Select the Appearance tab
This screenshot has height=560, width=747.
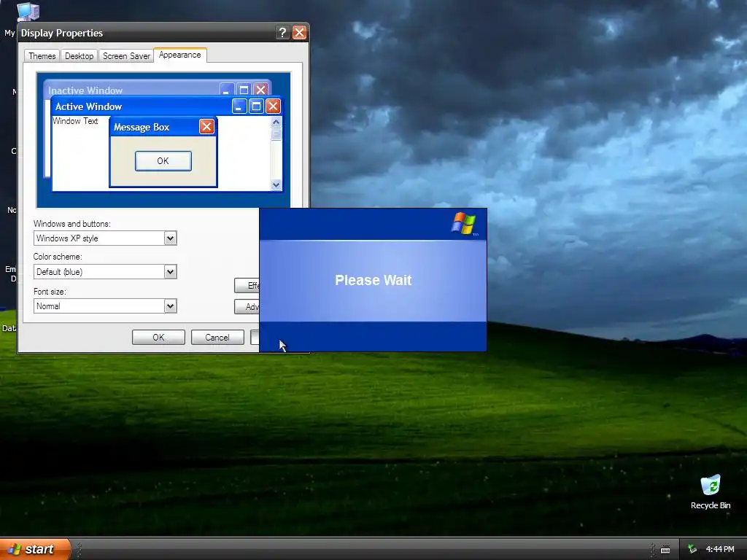click(180, 55)
